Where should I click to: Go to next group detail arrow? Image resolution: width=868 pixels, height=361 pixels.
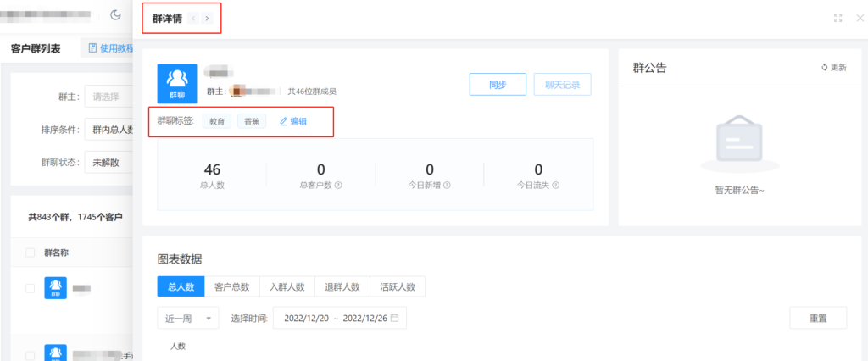[207, 19]
